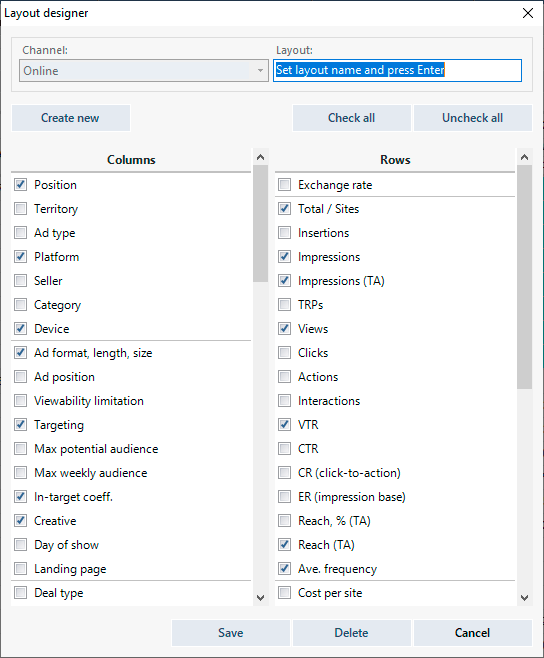Uncheck Ad format, length, size
Image resolution: width=544 pixels, height=658 pixels.
(21, 352)
